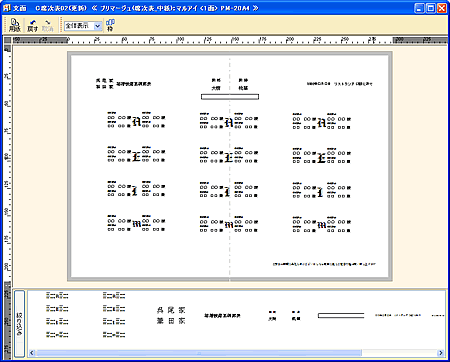
Task: Select the footnote text at page bottom right
Action: pyautogui.click(x=324, y=264)
